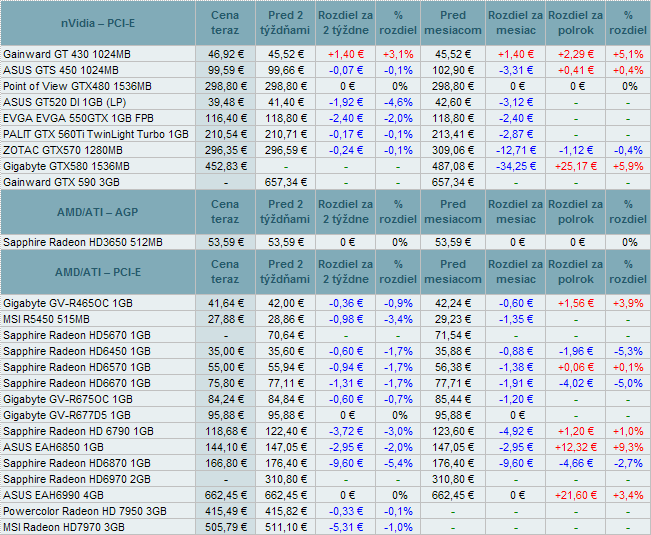651x535 pixels.
Task: Click the -4,6% two-week percent value
Action: (x=398, y=103)
